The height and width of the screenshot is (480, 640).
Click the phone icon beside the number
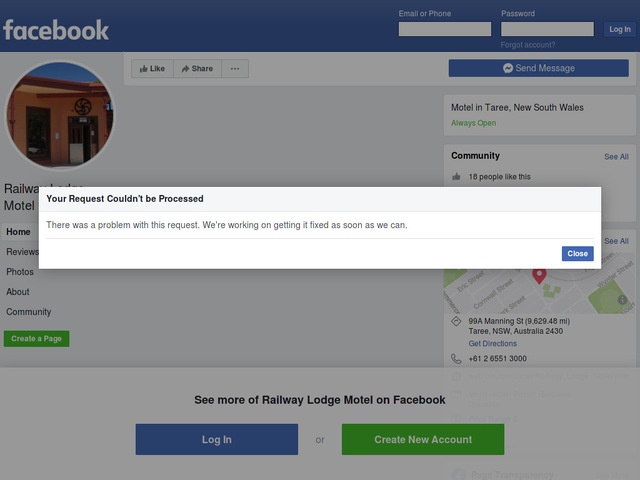click(x=456, y=358)
